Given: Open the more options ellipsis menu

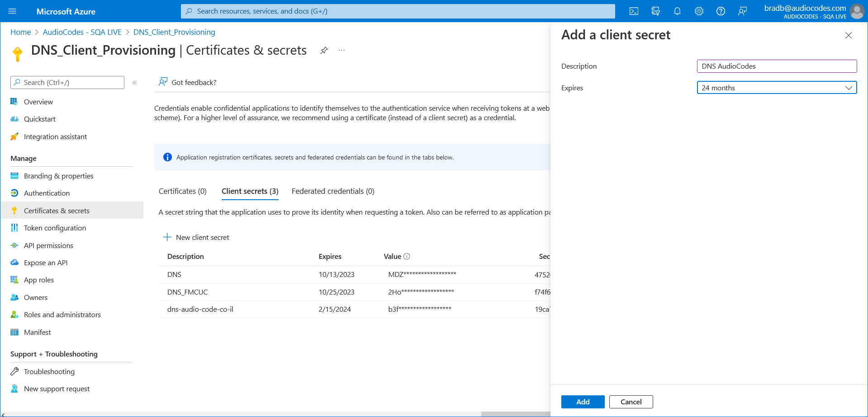Looking at the screenshot, I should (341, 50).
